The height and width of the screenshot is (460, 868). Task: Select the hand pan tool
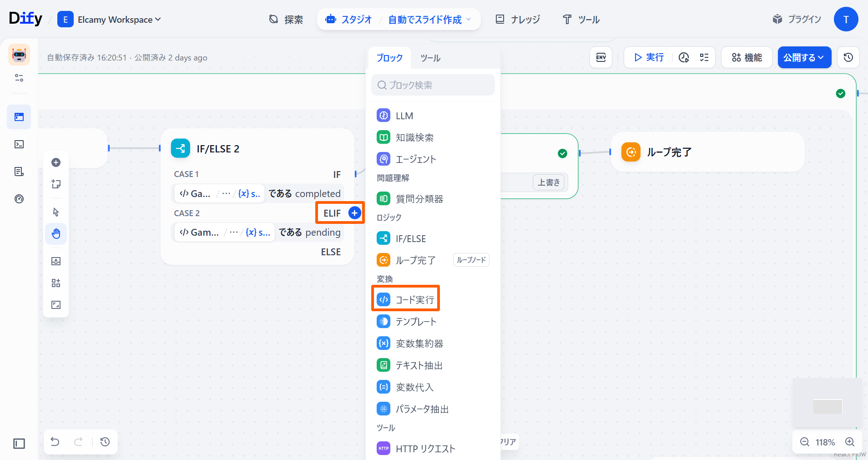56,234
